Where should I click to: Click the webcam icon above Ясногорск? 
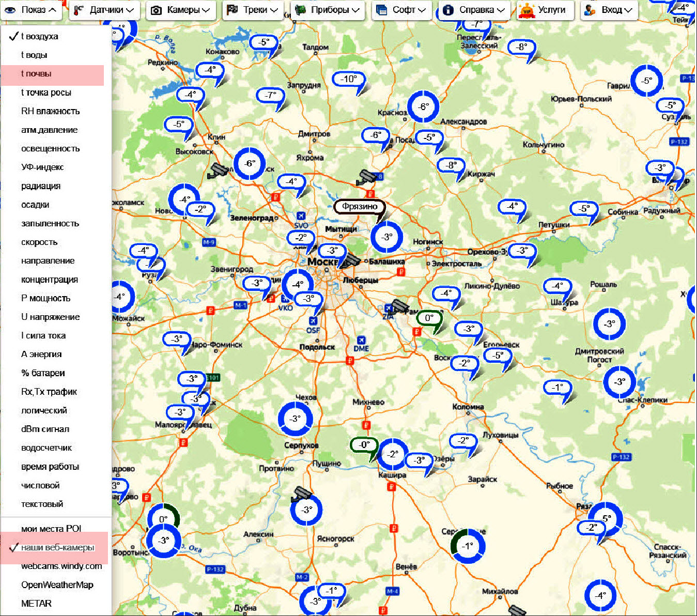click(301, 494)
